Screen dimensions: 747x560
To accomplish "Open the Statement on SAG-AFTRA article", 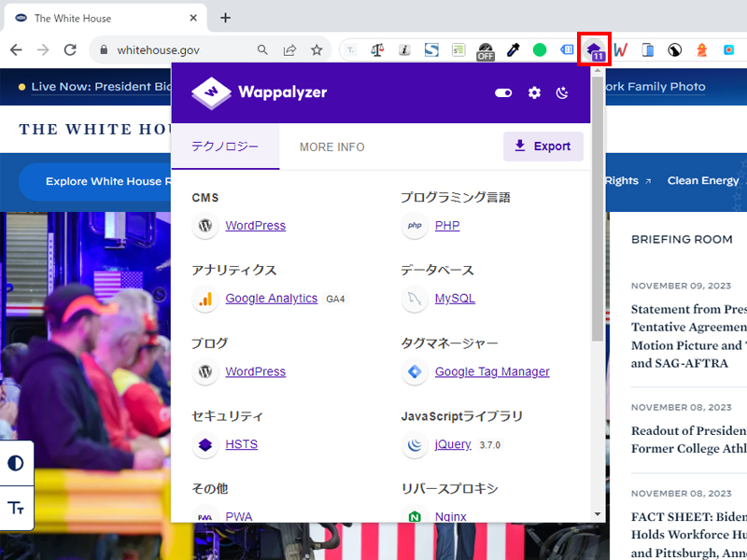I will click(x=689, y=336).
